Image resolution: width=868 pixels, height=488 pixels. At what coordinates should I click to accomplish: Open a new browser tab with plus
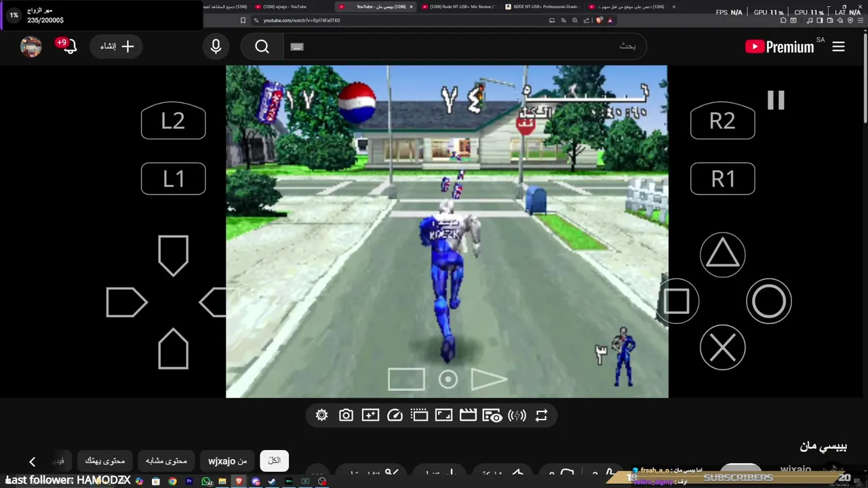pos(673,7)
